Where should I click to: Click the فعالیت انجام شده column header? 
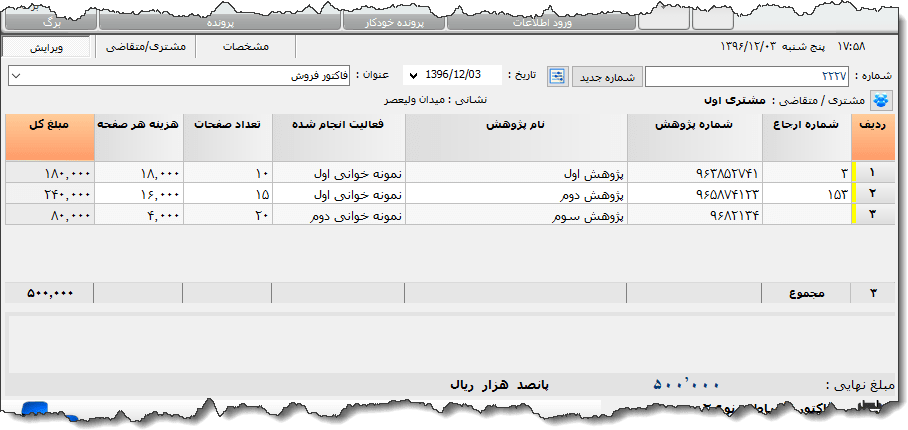(x=338, y=137)
